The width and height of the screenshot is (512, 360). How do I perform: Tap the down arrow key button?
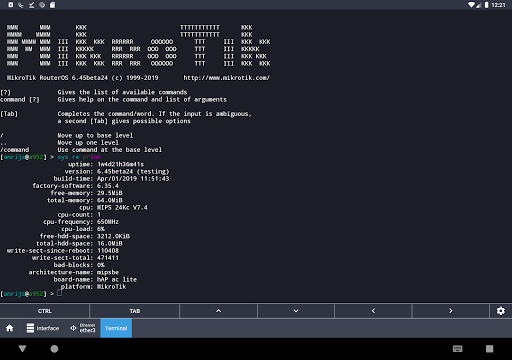click(296, 311)
